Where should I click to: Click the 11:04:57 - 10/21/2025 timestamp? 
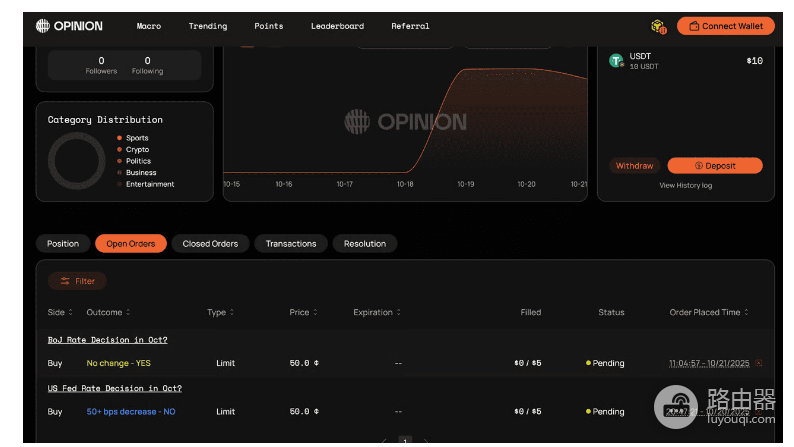point(709,363)
